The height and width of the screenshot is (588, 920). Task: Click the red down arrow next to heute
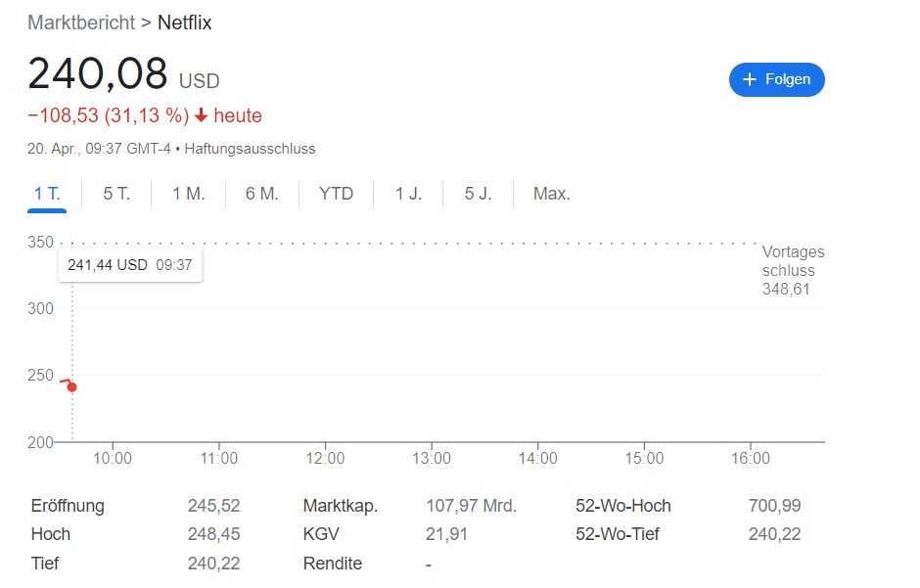coord(202,114)
